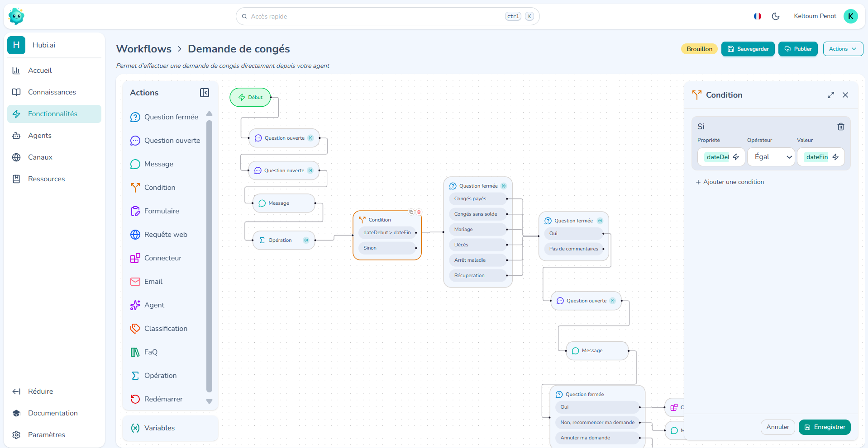
Task: Go to Connaissances section
Action: coord(54,92)
